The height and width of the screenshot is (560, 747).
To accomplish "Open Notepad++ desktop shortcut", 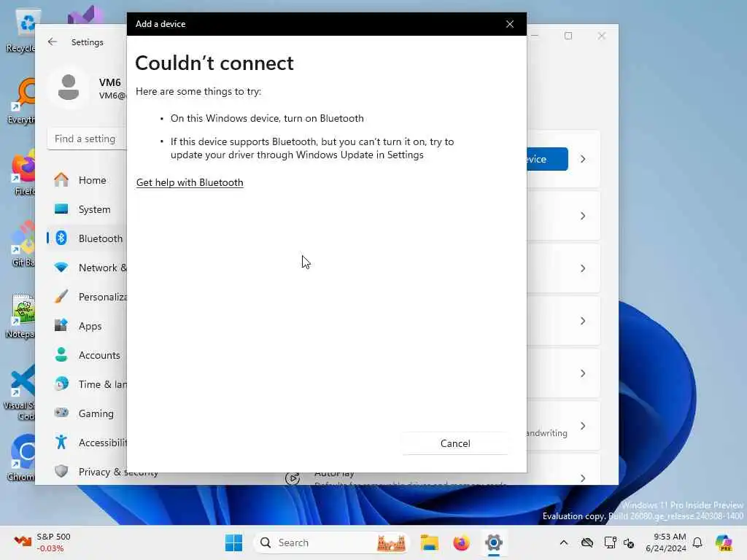I will (20, 316).
